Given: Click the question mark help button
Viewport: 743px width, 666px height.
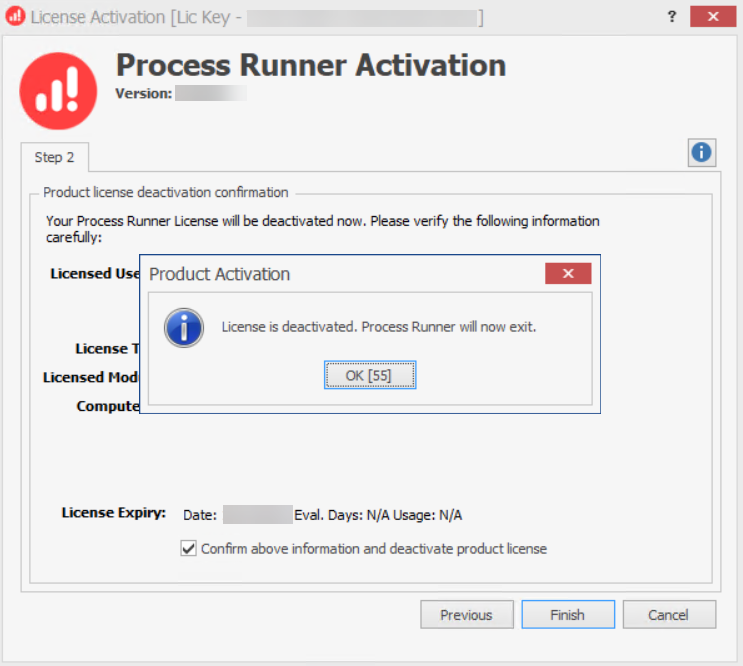Looking at the screenshot, I should 670,17.
